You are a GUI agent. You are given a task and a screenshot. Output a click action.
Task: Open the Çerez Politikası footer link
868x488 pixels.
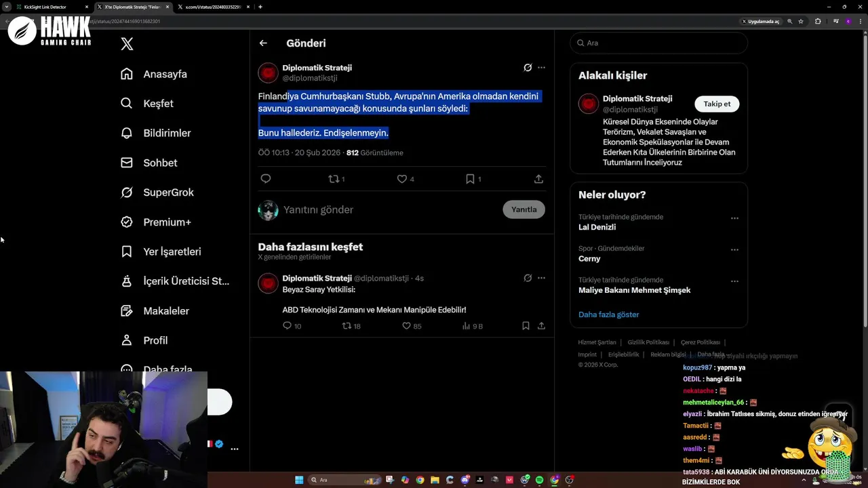point(701,342)
